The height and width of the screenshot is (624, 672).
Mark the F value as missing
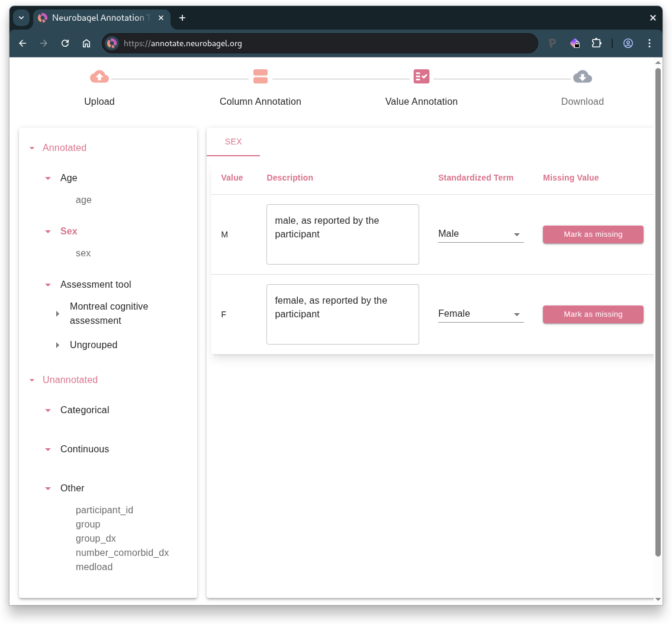[593, 314]
